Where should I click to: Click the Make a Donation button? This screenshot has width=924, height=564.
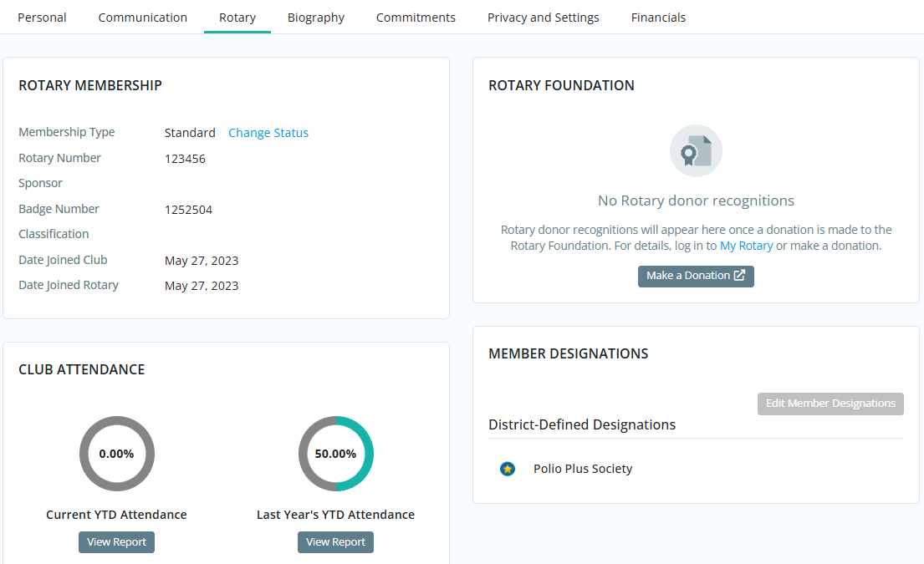pos(696,276)
